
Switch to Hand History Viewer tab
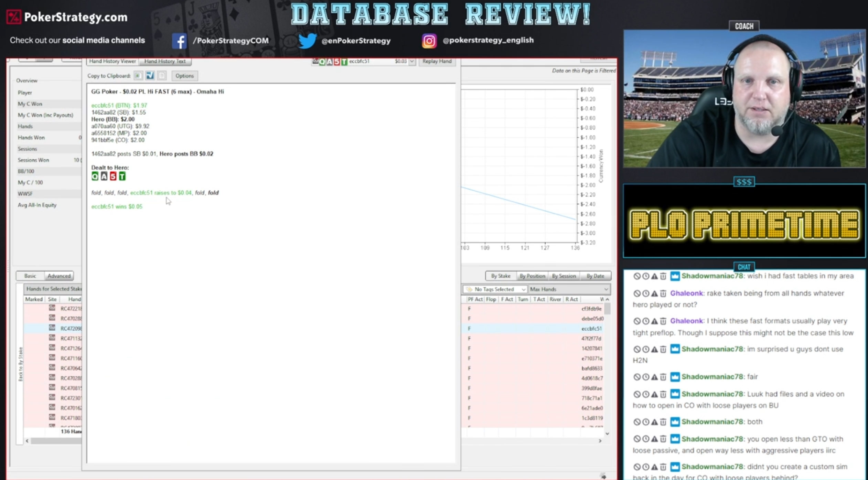point(112,61)
